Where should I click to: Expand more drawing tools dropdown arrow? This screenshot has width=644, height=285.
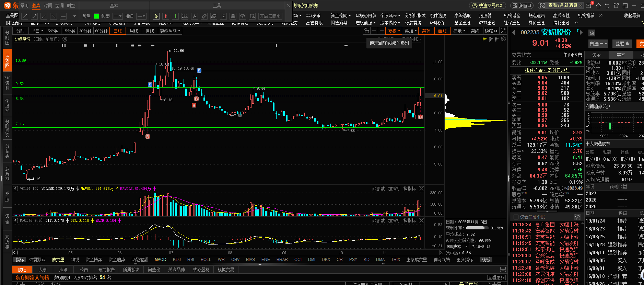pyautogui.click(x=74, y=16)
